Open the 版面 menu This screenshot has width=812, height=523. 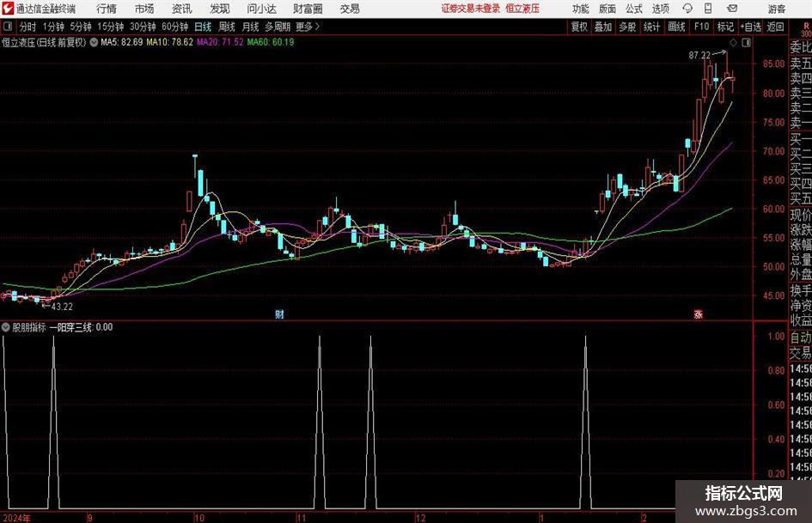pos(607,9)
